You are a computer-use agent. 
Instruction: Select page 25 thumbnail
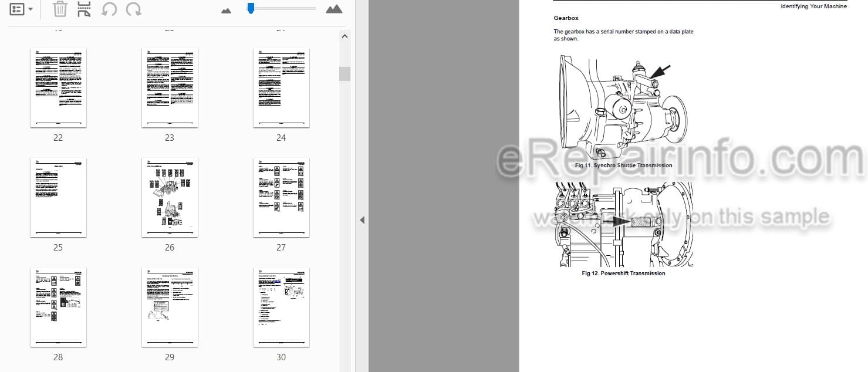coord(58,197)
